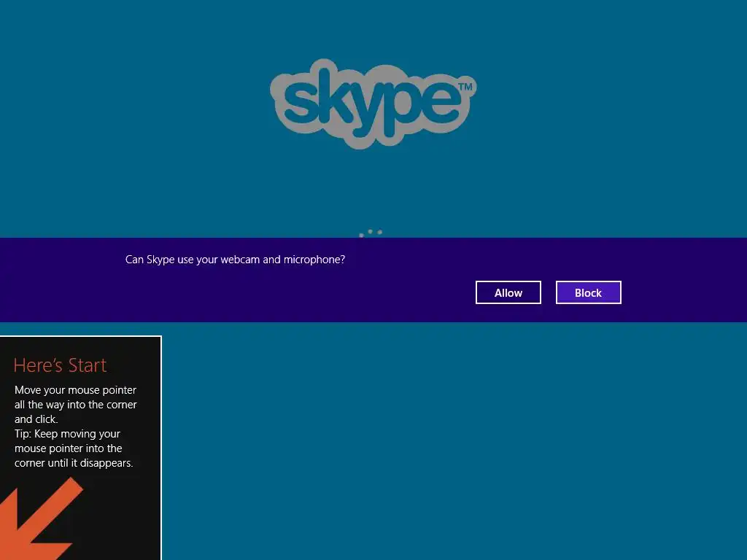
Task: Click the 'Here's Start' heading
Action: (x=60, y=365)
